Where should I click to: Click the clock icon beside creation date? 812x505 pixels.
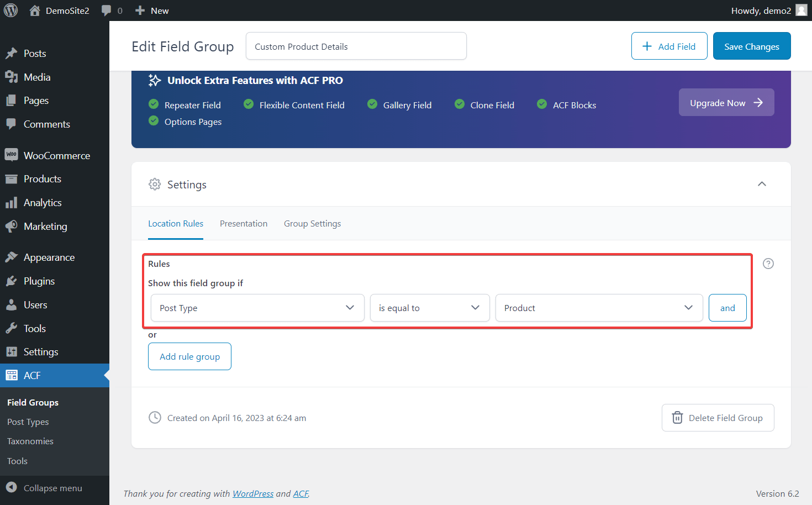tap(155, 418)
